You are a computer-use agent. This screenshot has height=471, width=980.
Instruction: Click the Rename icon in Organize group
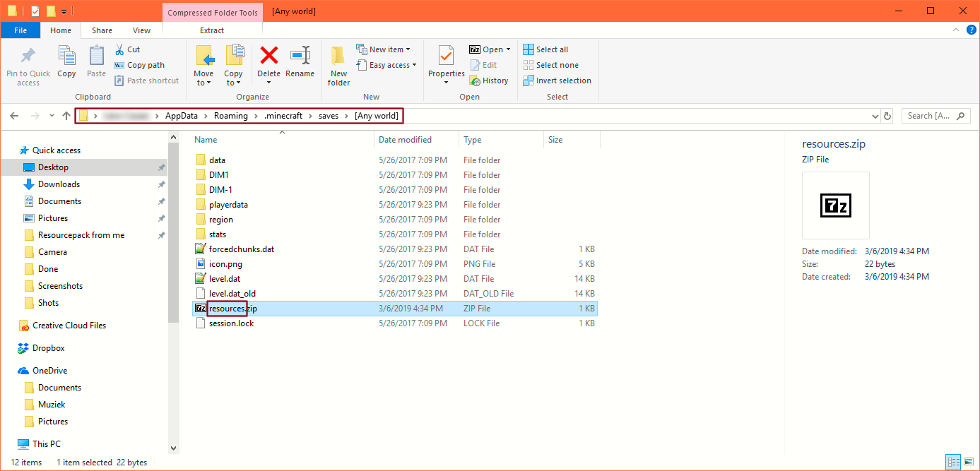point(300,56)
